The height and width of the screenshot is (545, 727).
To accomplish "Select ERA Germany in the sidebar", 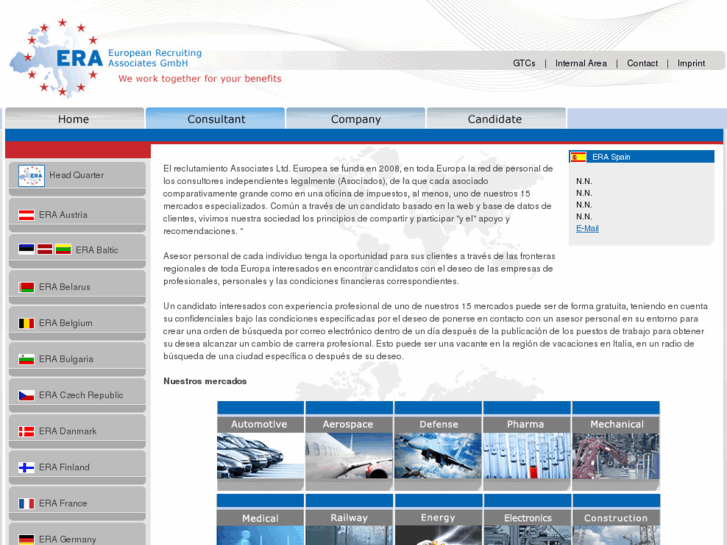I will tap(77, 534).
